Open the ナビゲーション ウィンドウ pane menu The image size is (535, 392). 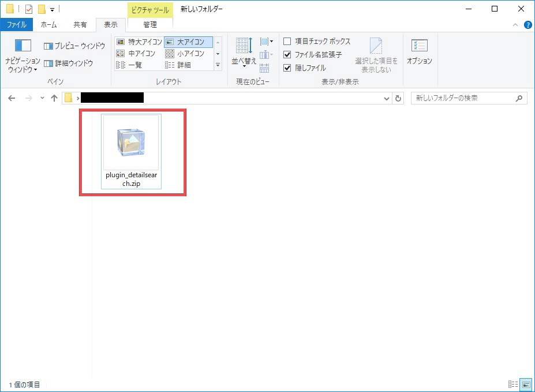23,57
